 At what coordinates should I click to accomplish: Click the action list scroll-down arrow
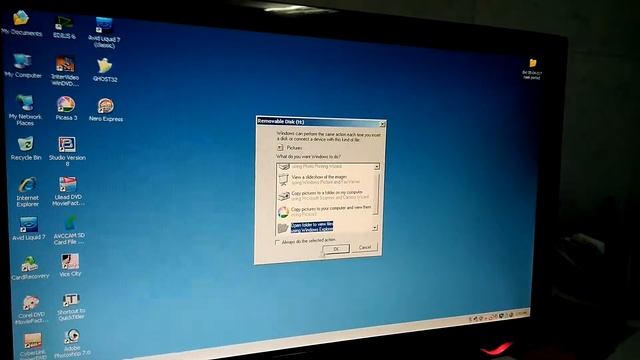(x=375, y=228)
